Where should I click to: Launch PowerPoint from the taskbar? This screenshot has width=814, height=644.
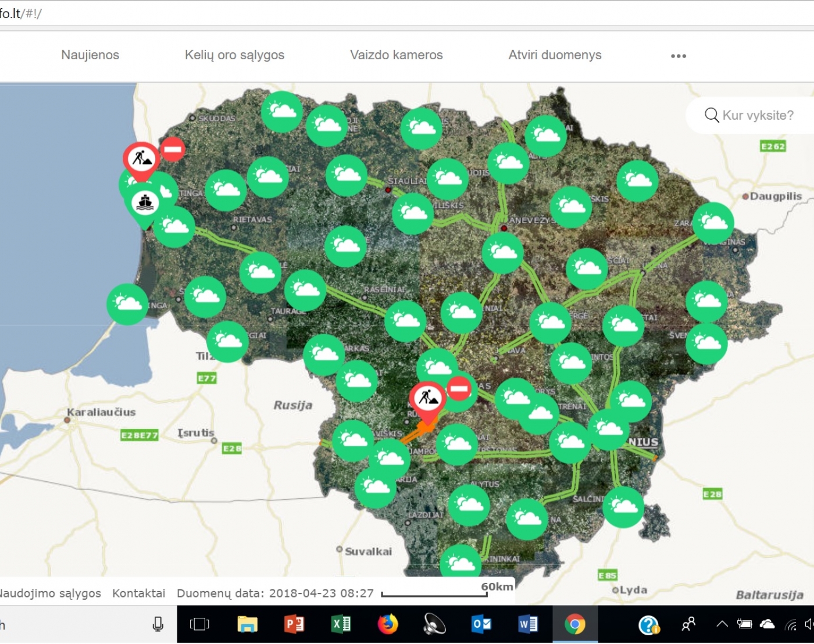coord(294,625)
